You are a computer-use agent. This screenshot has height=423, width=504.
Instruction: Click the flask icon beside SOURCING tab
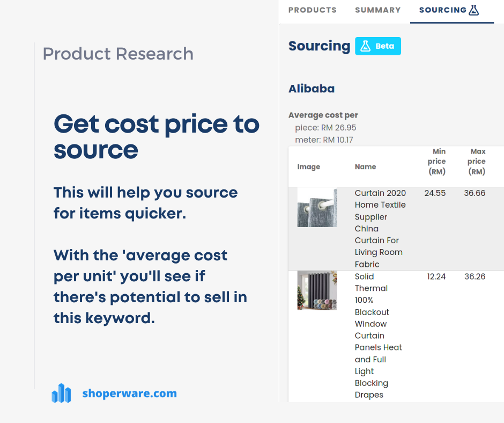pyautogui.click(x=473, y=10)
